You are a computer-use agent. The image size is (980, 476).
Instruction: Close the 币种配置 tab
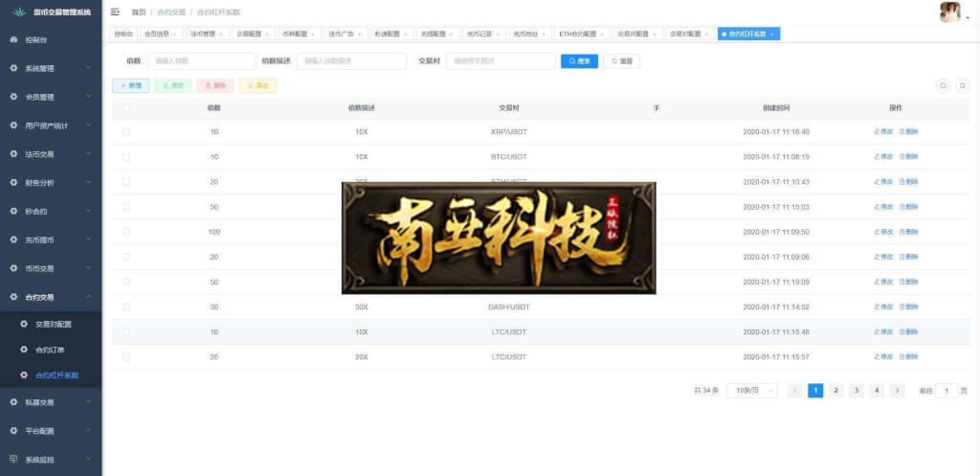point(313,34)
